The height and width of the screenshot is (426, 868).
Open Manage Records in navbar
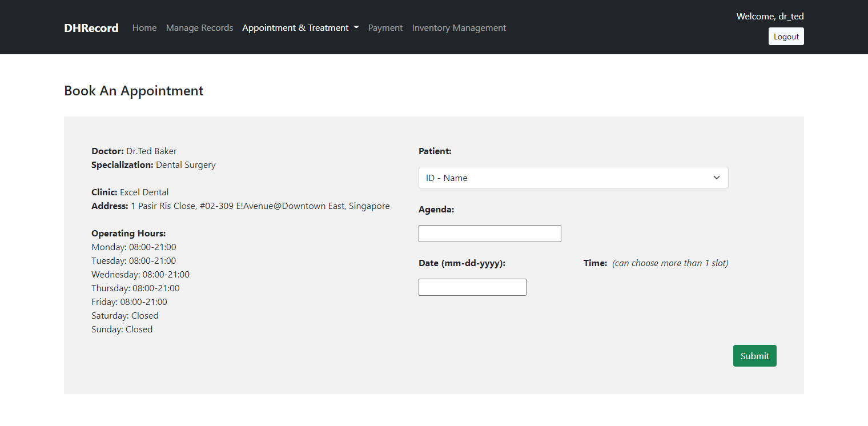[199, 28]
